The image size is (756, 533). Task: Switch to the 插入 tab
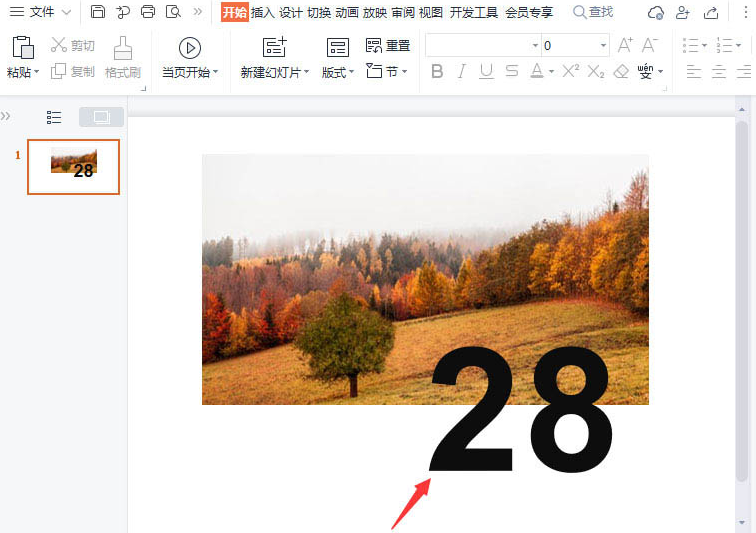[263, 12]
